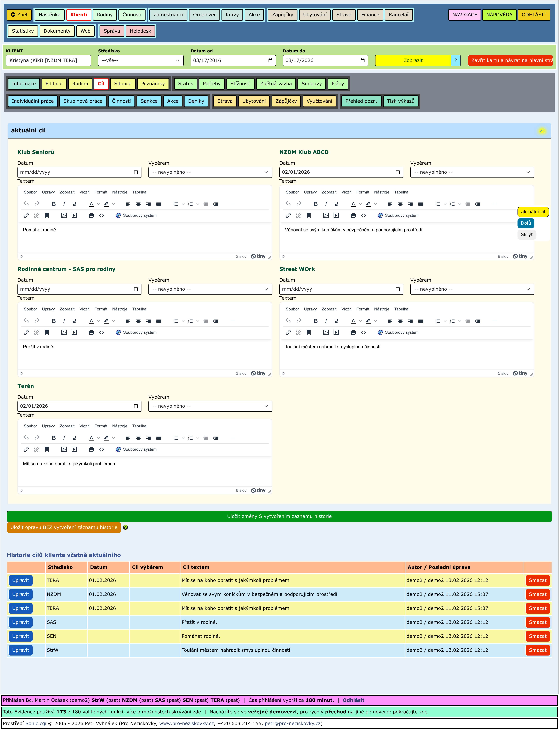This screenshot has width=560, height=737.
Task: Collapse the aktuální cíl section chevron
Action: 542,131
